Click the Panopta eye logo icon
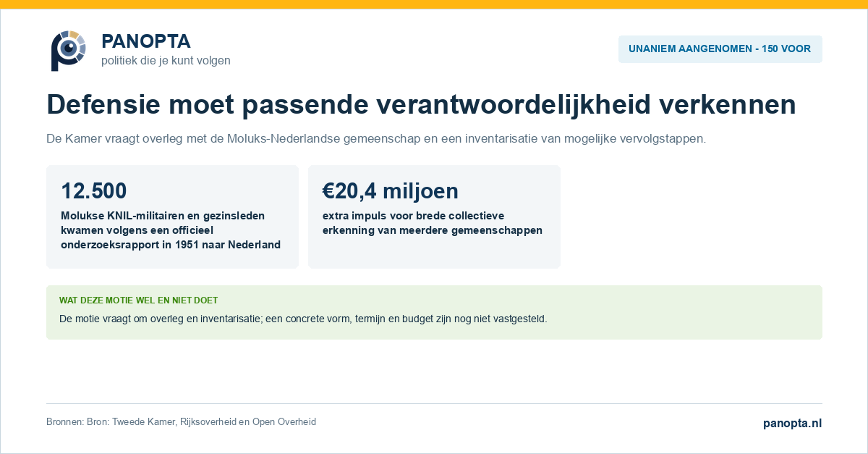This screenshot has height=454, width=868. (68, 51)
